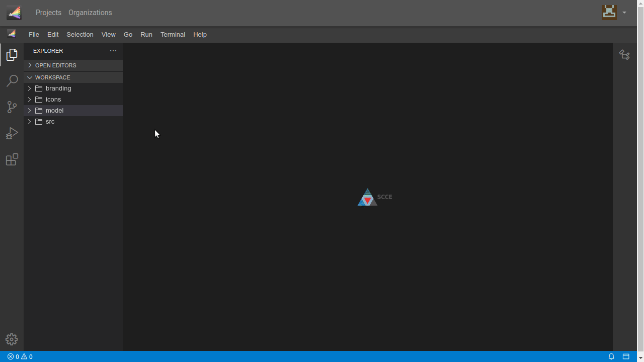This screenshot has height=362, width=644.
Task: Click the branding folder icon
Action: [x=39, y=88]
